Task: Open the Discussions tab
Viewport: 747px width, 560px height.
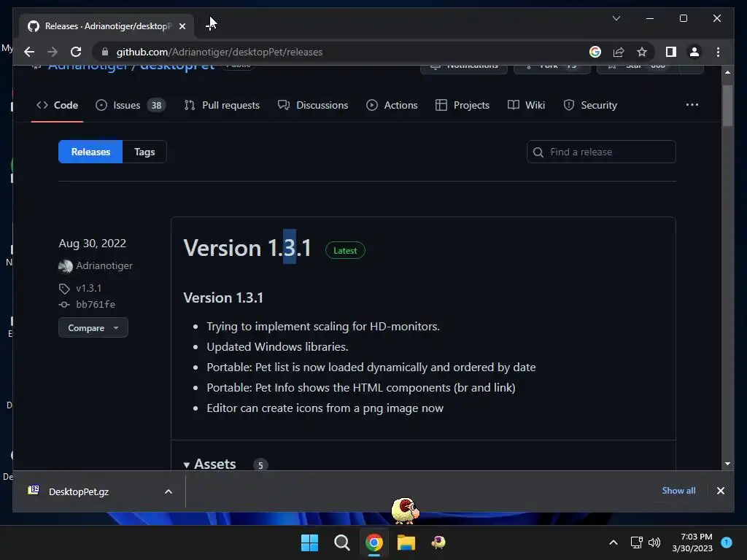Action: [313, 105]
